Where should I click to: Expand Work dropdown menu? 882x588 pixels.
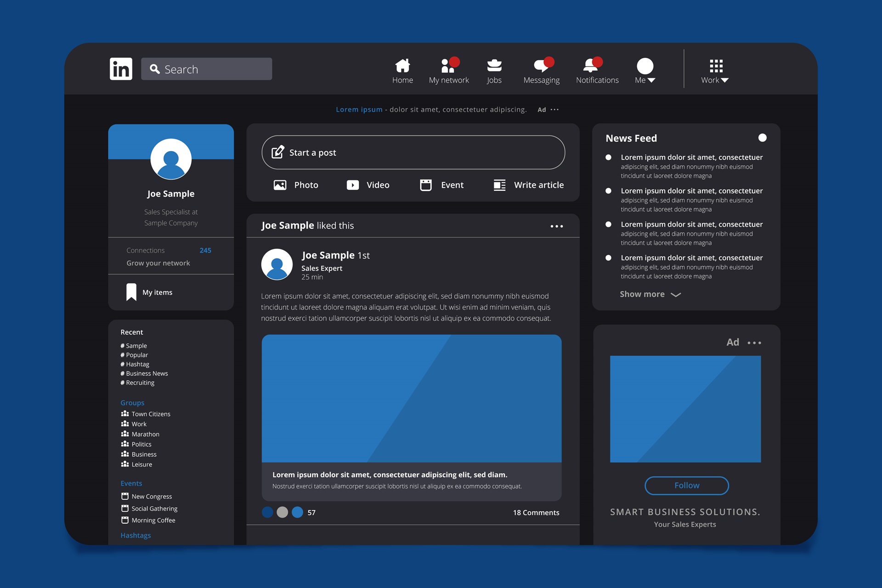pyautogui.click(x=715, y=71)
